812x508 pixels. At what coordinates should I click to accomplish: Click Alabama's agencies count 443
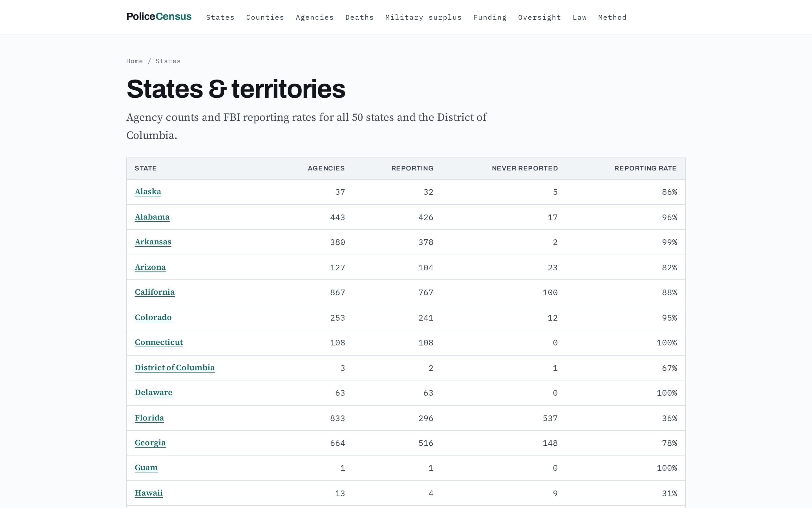(x=337, y=218)
